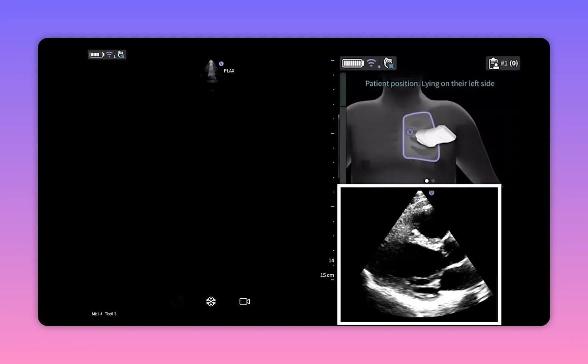Click the V marker on the chest placement outline

point(410,132)
